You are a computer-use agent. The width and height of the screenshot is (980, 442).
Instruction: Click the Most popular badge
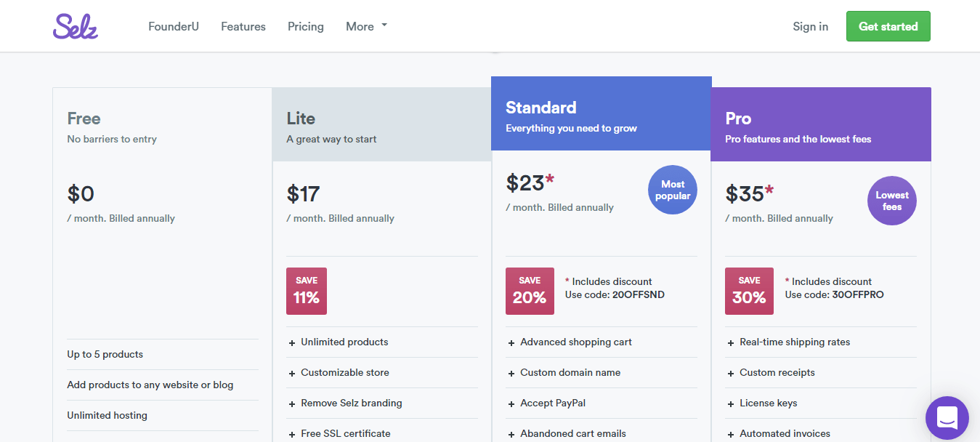(x=672, y=190)
